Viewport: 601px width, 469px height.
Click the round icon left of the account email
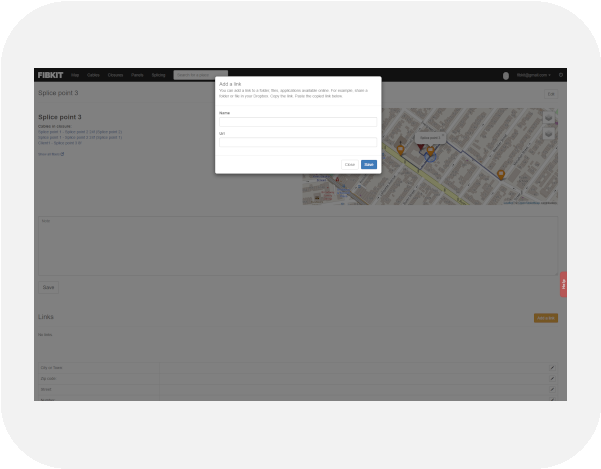click(x=506, y=76)
